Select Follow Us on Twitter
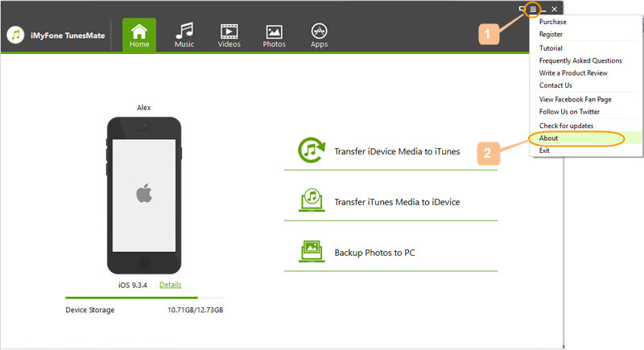 pos(569,112)
